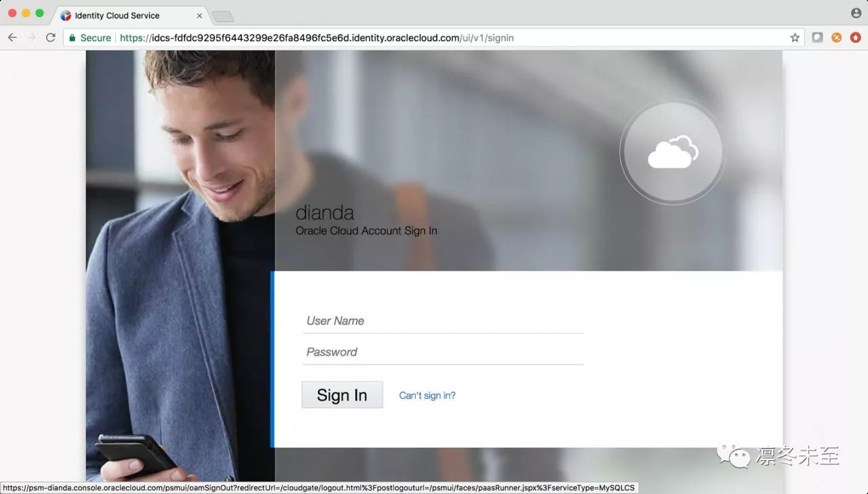Screen dimensions: 868x494
Task: Bookmark this page with the star icon
Action: [795, 38]
